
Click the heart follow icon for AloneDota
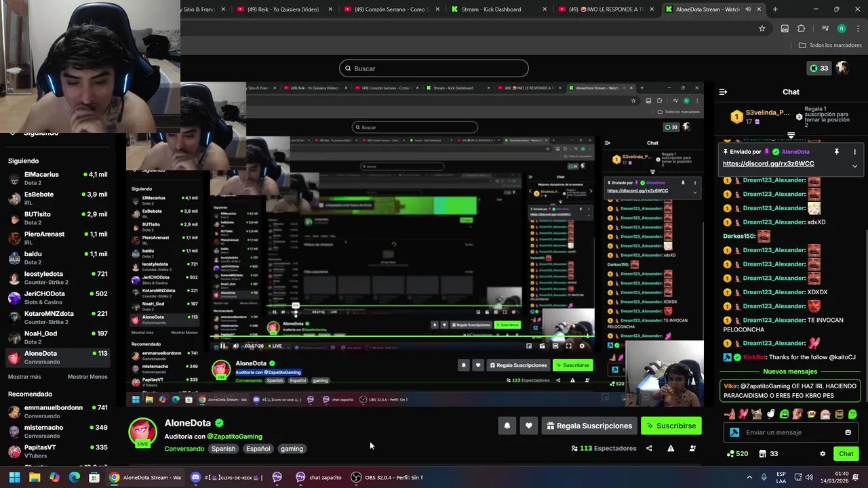529,426
